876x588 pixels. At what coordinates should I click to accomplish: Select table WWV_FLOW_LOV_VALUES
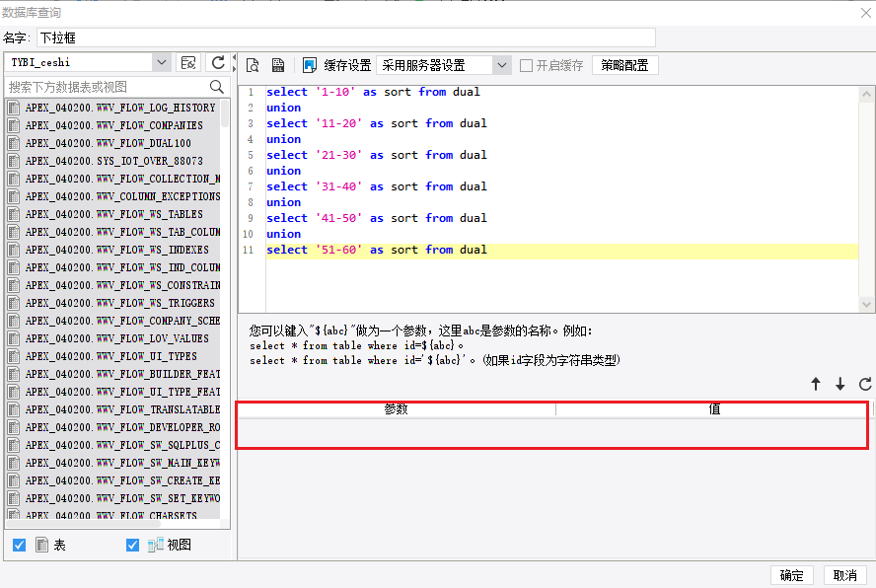coord(116,338)
